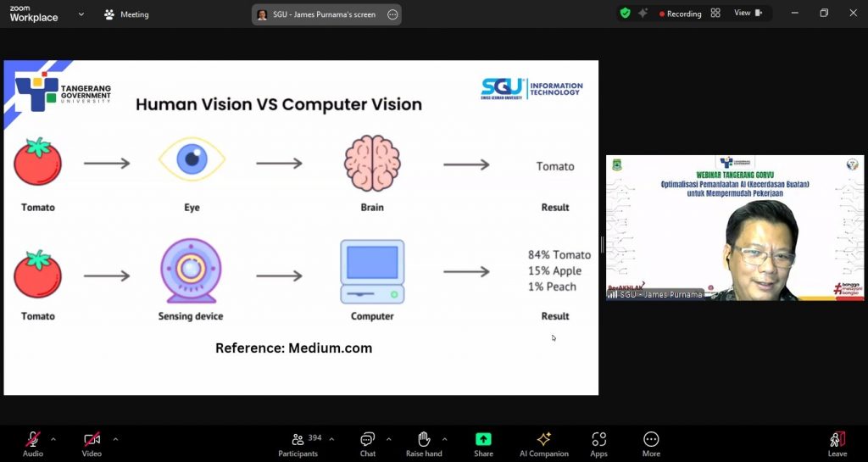Open AI Companion

pyautogui.click(x=543, y=444)
